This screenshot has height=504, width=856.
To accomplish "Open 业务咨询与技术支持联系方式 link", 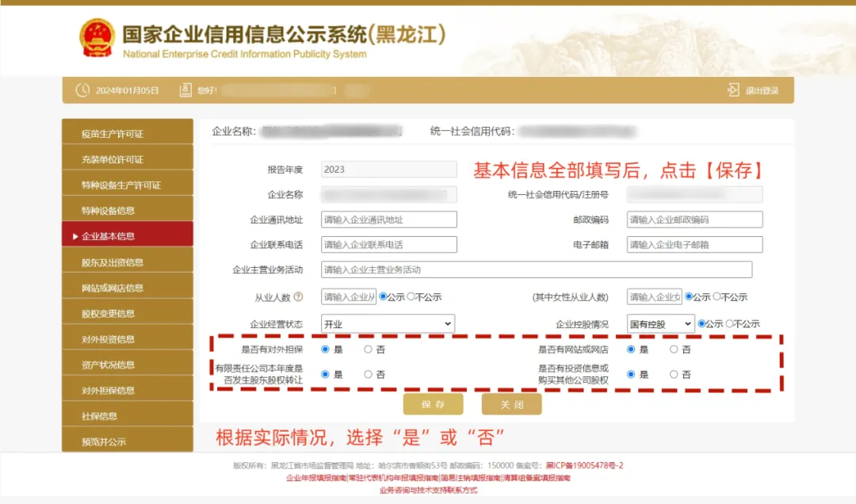I will (428, 491).
